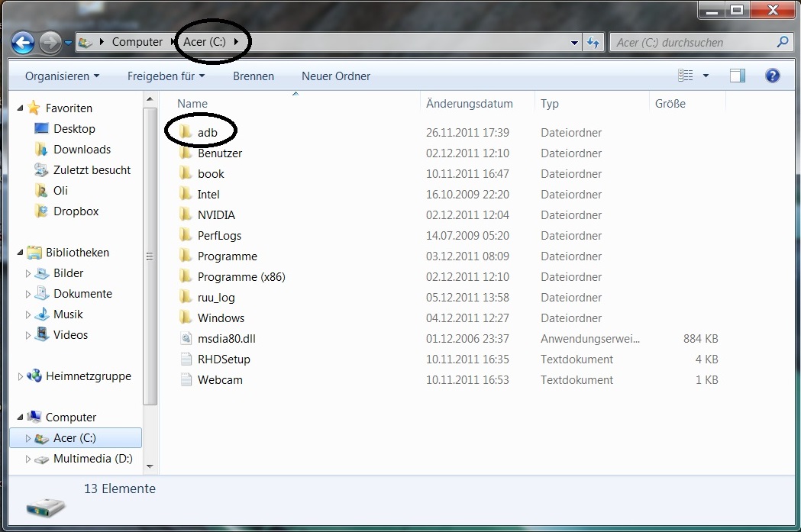Click the Acer (C:) breadcrumb segment
Viewport: 801px width, 532px height.
coord(205,42)
